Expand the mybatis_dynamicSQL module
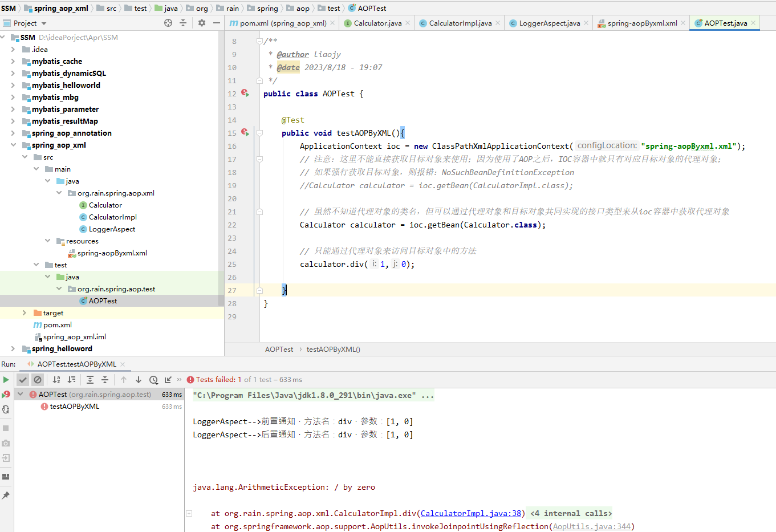Image resolution: width=776 pixels, height=532 pixels. coord(13,74)
